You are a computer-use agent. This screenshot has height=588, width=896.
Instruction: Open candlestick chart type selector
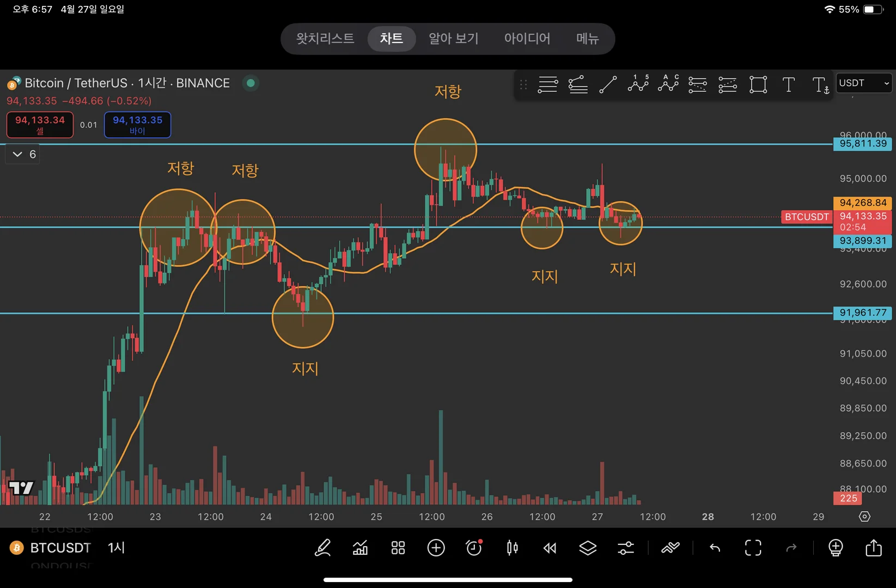[x=512, y=548]
